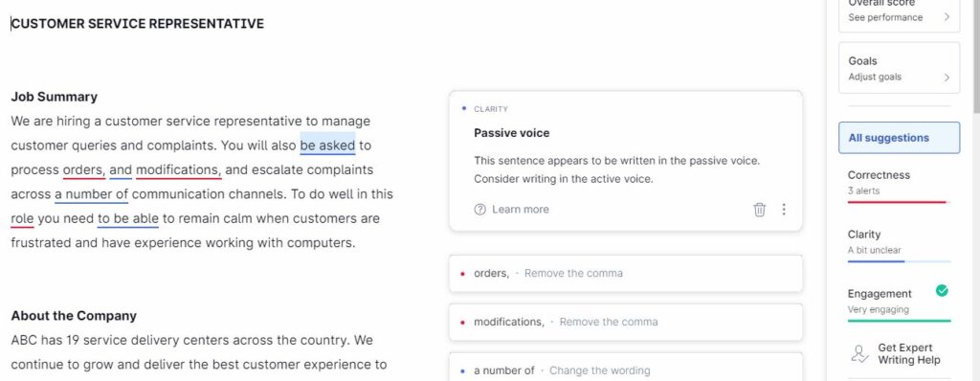980x381 pixels.
Task: Select the All suggestions filter
Action: (x=899, y=138)
